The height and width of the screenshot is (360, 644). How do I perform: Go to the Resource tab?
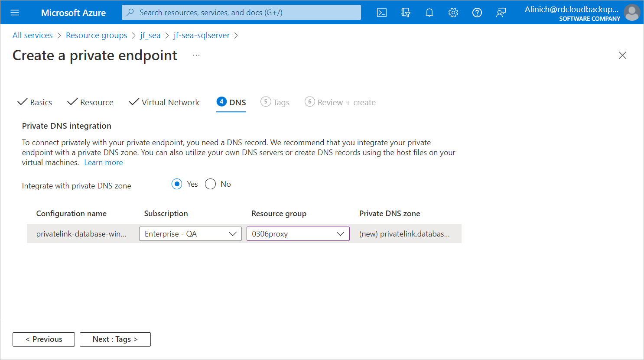90,102
